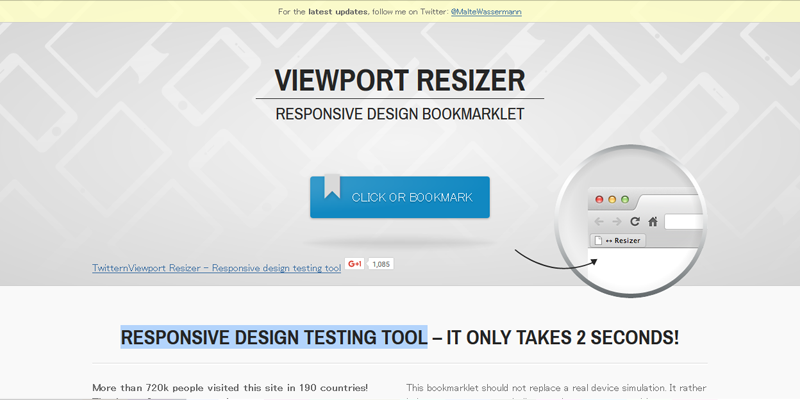Click the G+1 share button
The width and height of the screenshot is (800, 400).
[x=355, y=264]
